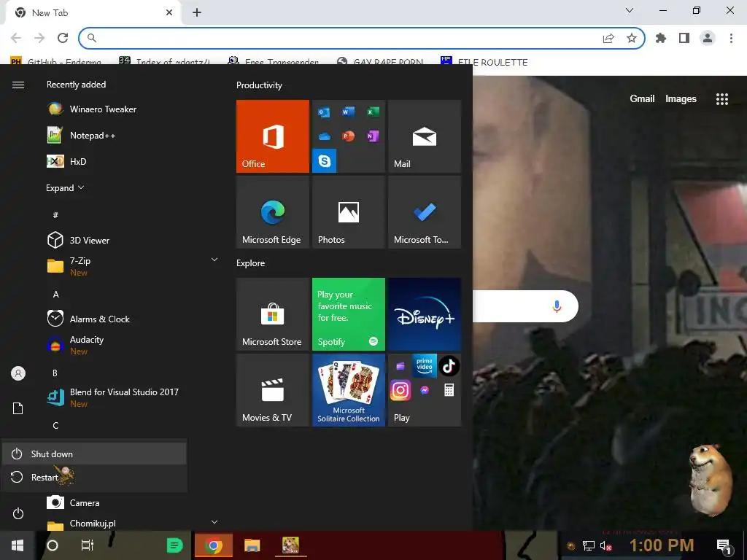747x560 pixels.
Task: Jump to the B letter group
Action: point(55,373)
